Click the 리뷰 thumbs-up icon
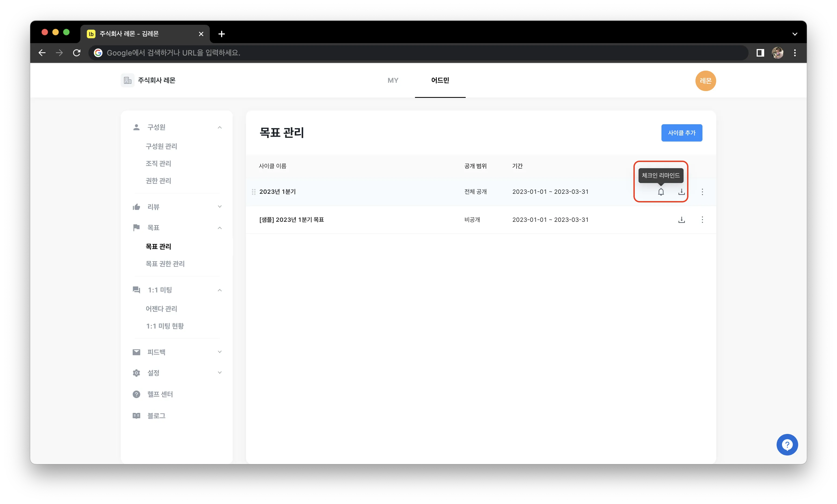This screenshot has width=837, height=504. (x=136, y=207)
